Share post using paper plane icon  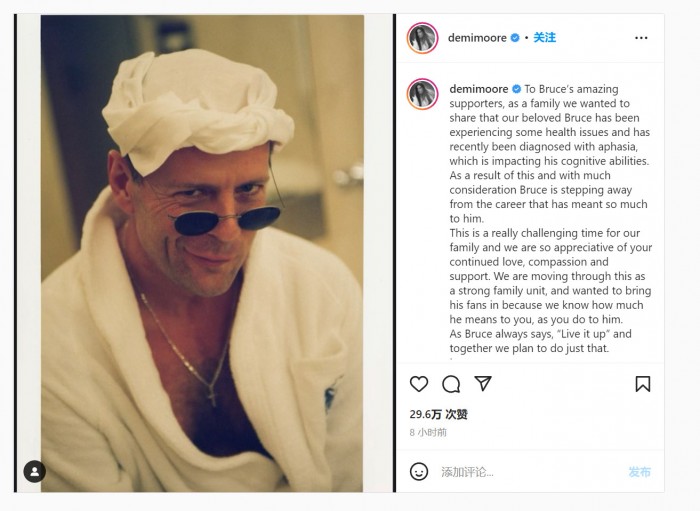[x=483, y=383]
